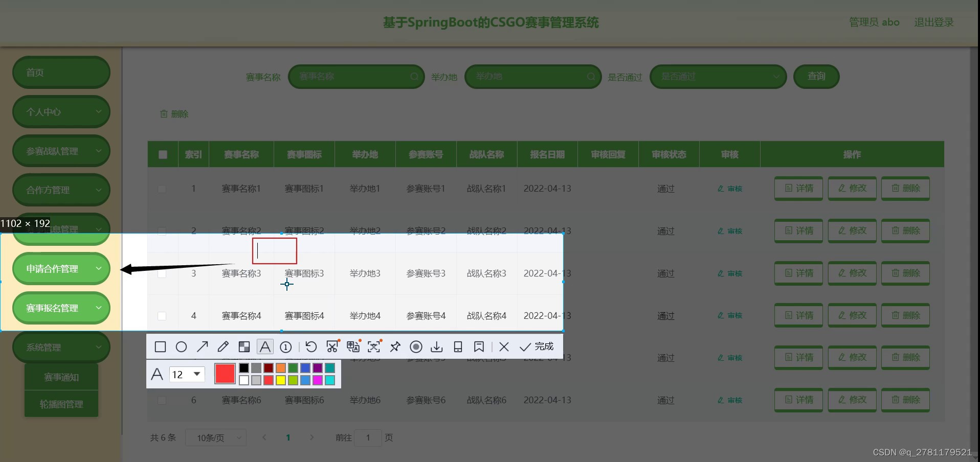The image size is (980, 462).
Task: Check the row for 赛事名称3
Action: (162, 273)
